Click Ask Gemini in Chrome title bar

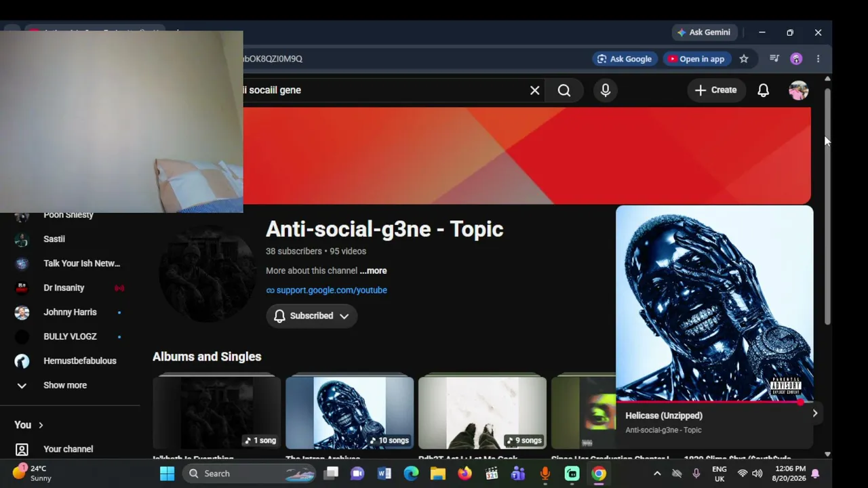[x=703, y=33]
